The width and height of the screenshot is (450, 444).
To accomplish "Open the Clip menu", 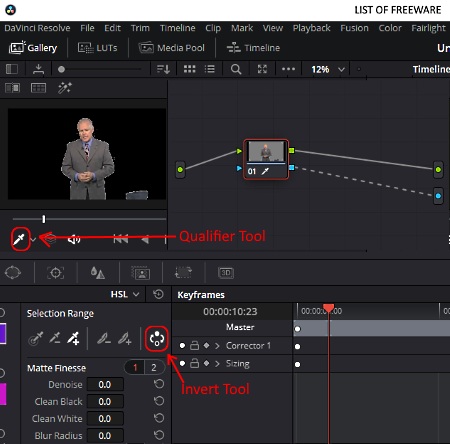I will click(x=213, y=28).
